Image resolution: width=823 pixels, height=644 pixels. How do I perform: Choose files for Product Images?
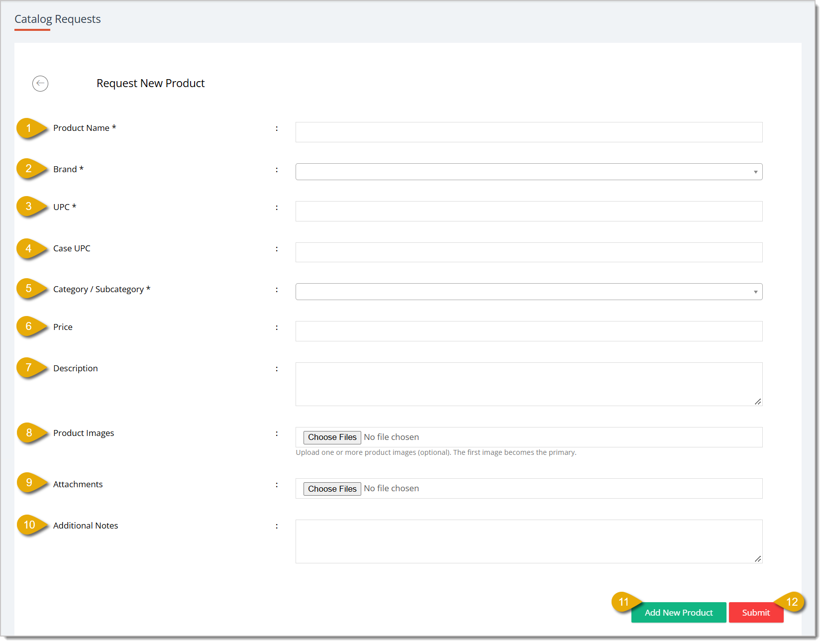(332, 437)
